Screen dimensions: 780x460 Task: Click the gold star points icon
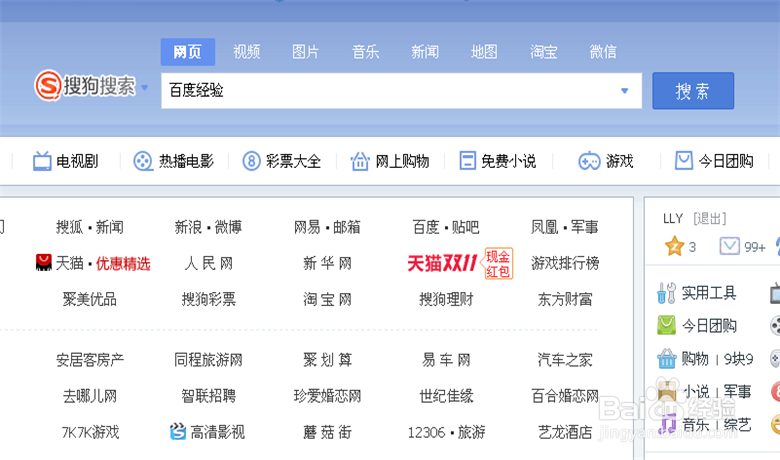pyautogui.click(x=674, y=246)
